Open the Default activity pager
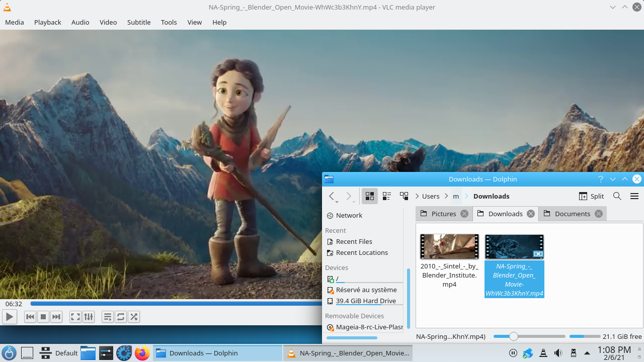Image resolution: width=644 pixels, height=362 pixels. 59,353
